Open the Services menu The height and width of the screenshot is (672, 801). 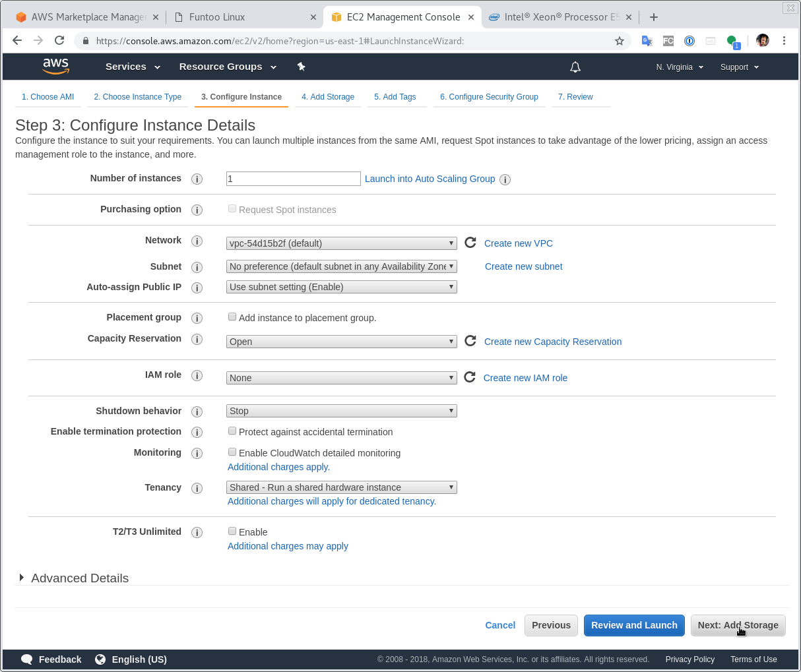[133, 67]
